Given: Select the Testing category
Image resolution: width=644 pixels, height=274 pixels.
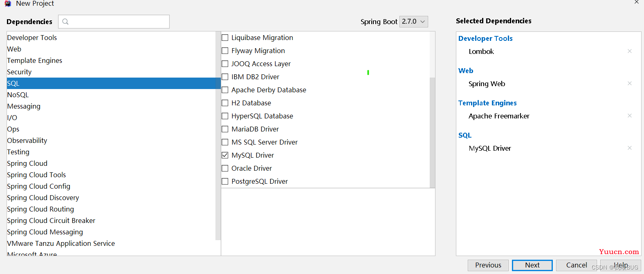Looking at the screenshot, I should [111, 152].
